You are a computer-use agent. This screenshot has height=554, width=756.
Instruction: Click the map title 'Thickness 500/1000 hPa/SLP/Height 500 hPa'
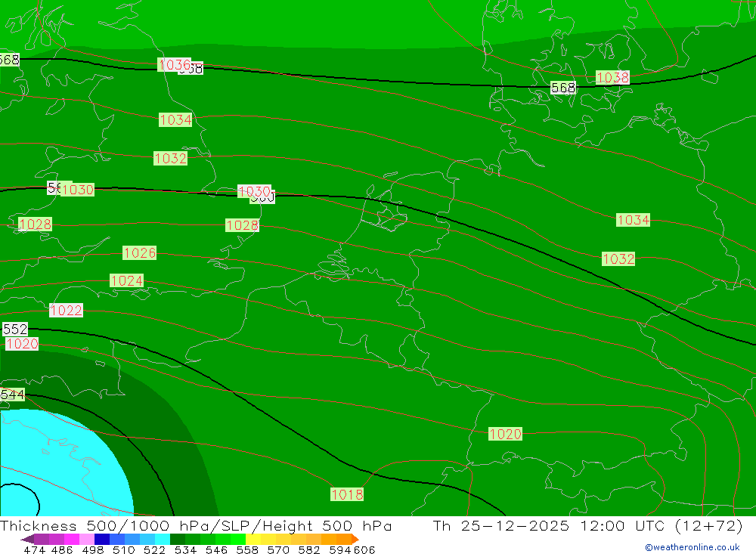click(196, 525)
